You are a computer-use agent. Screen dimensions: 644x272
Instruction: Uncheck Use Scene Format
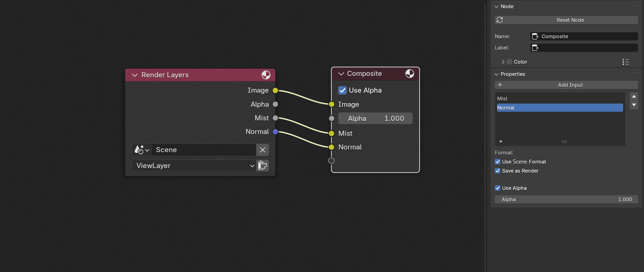tap(498, 162)
